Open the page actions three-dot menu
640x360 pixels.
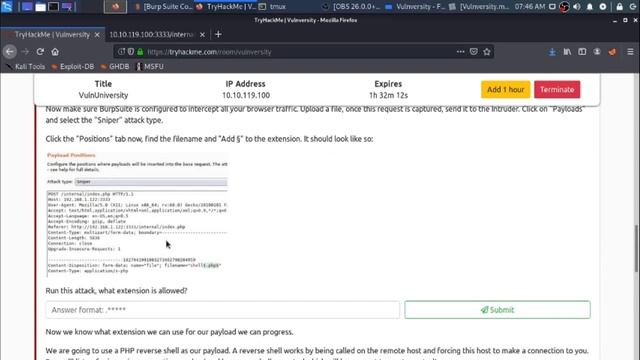click(x=460, y=52)
